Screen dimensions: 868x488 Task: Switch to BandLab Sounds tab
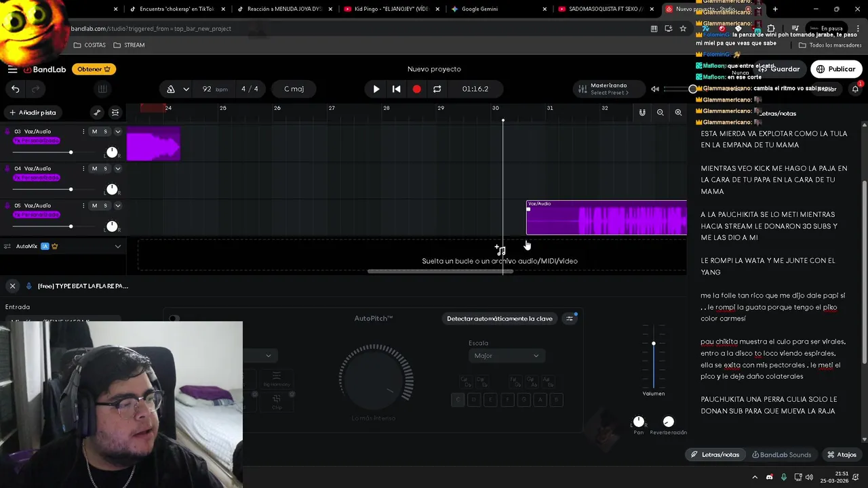(781, 455)
